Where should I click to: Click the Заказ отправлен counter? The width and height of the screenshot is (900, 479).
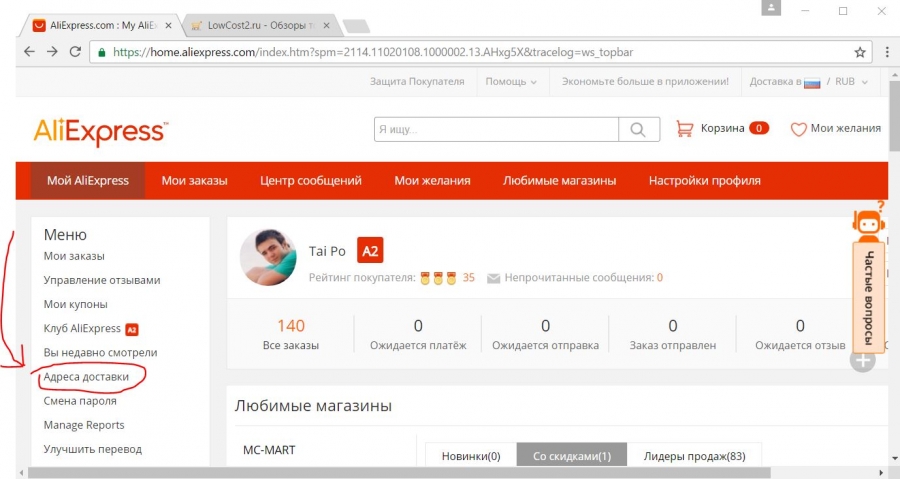point(673,334)
